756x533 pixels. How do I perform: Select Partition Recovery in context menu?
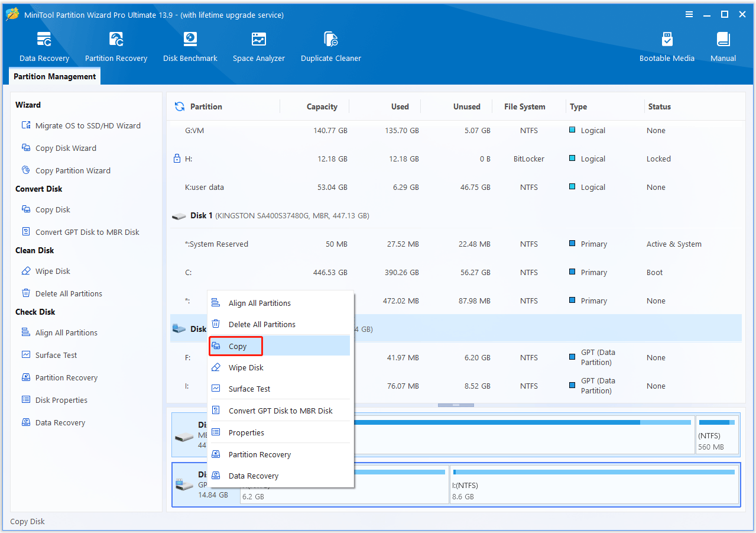(x=280, y=454)
